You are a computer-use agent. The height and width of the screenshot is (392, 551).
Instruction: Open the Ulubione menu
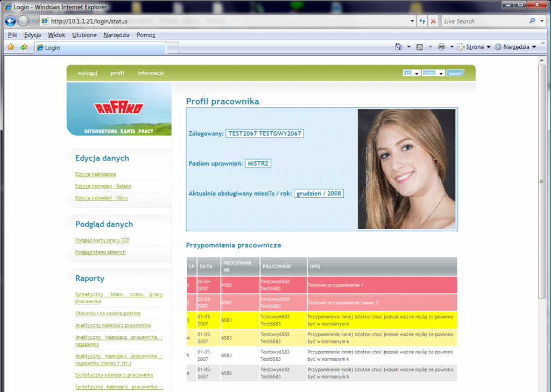pyautogui.click(x=84, y=35)
